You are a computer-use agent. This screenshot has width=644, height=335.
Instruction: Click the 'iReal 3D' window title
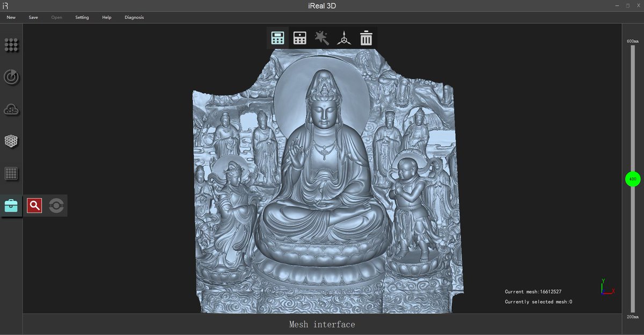coord(322,6)
